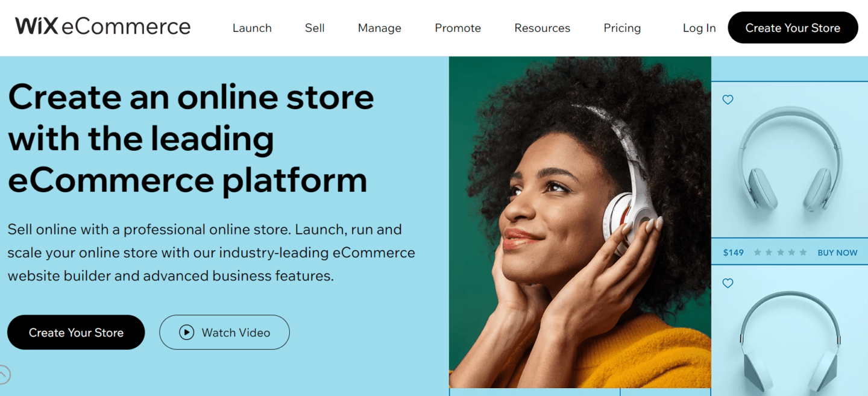868x396 pixels.
Task: Click the Wix eCommerce logo
Action: (103, 27)
